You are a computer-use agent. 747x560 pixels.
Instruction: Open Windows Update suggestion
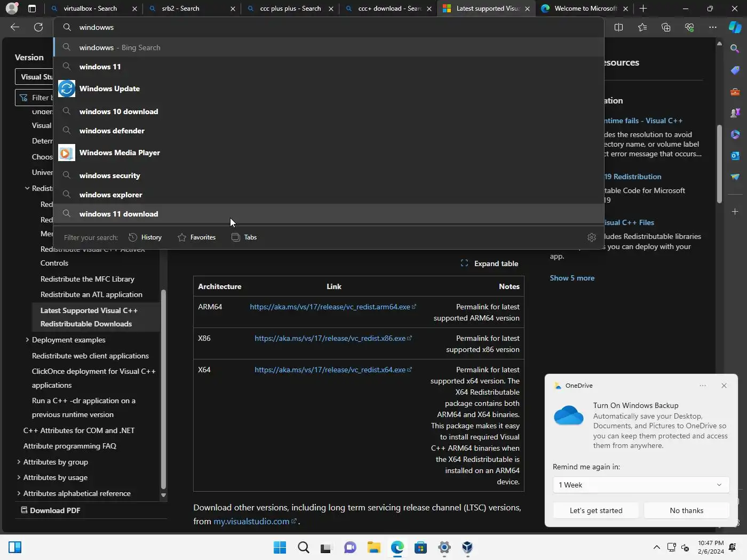(x=329, y=89)
